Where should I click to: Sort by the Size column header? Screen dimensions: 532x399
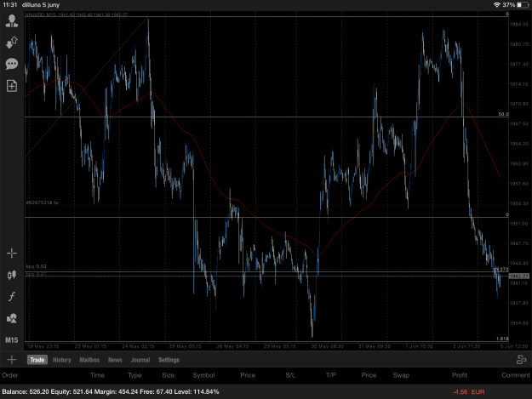tap(168, 375)
